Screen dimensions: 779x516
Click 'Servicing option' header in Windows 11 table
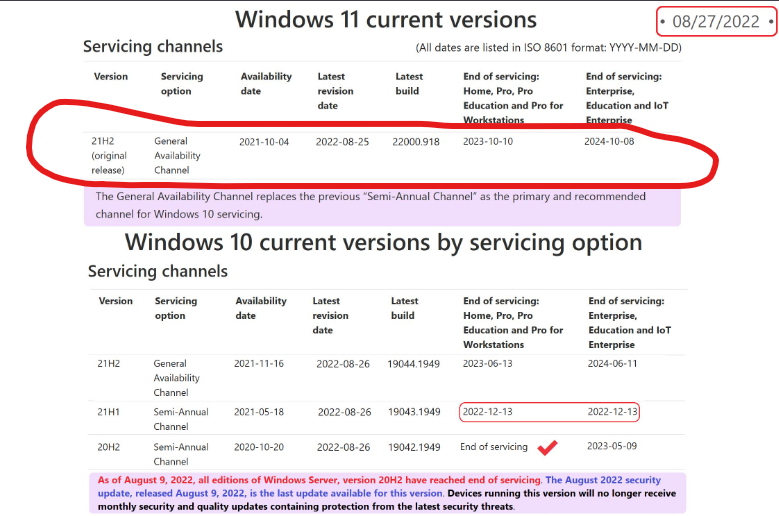[x=182, y=83]
